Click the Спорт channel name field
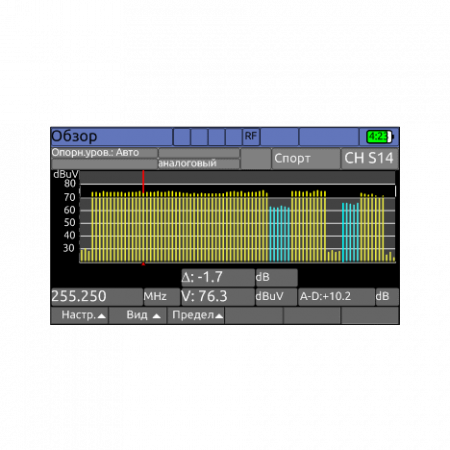Screen dimensions: 450x450 pyautogui.click(x=306, y=159)
